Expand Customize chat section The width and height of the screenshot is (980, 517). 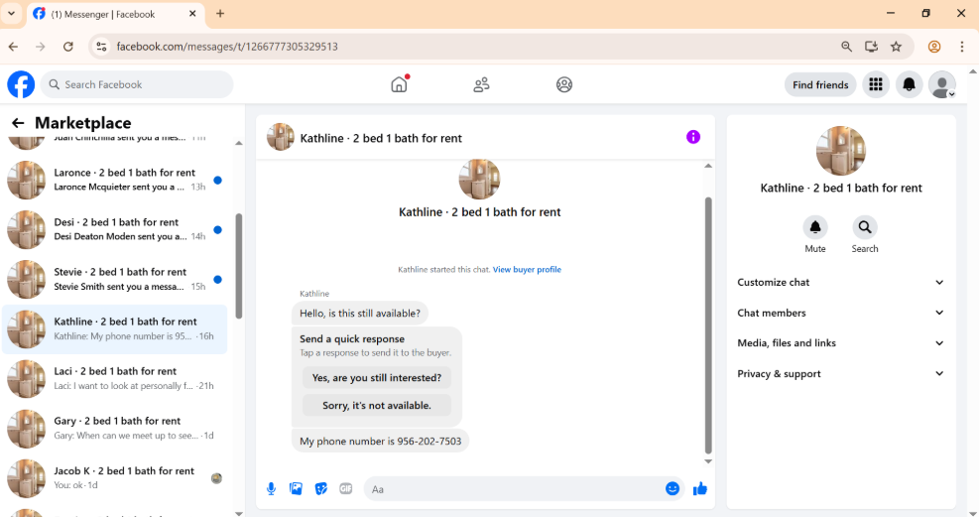[x=840, y=283]
